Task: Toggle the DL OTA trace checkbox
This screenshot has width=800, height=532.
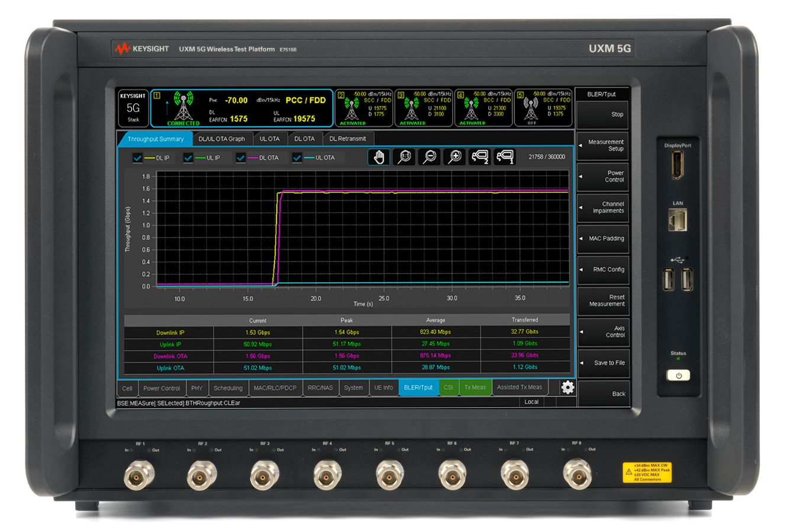Action: [x=241, y=157]
